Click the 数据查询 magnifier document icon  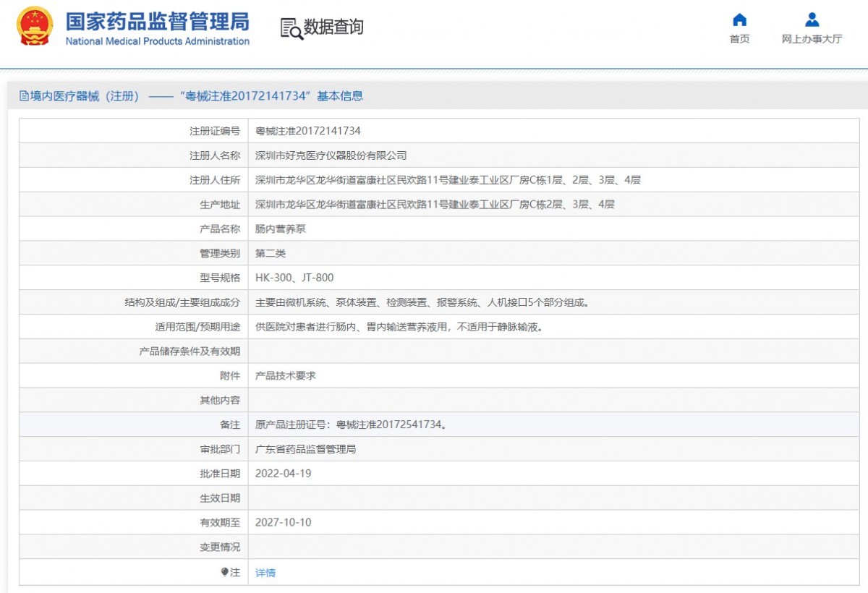[x=292, y=28]
